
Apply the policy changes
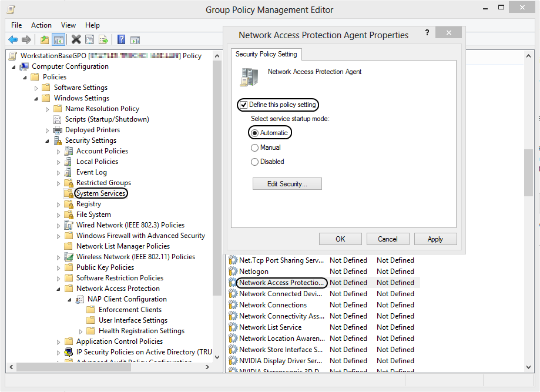[435, 239]
